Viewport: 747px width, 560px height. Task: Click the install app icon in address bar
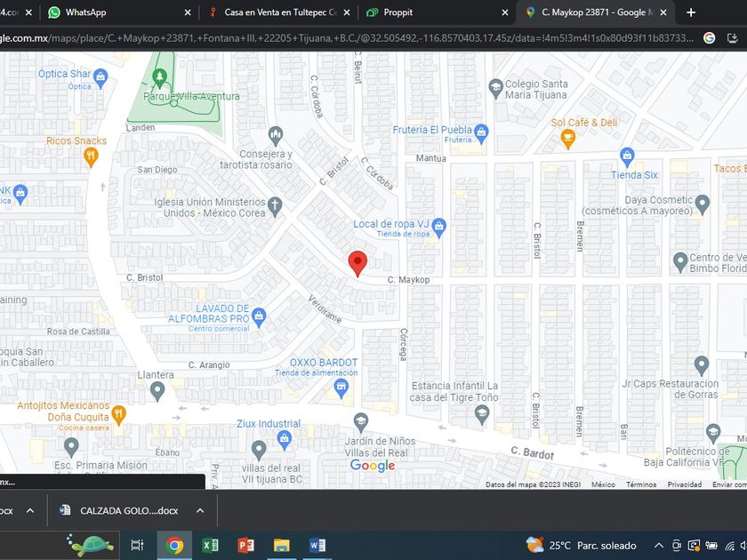pyautogui.click(x=732, y=38)
